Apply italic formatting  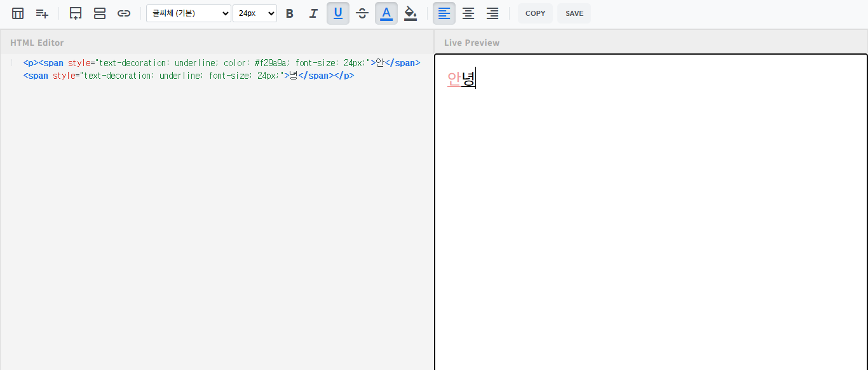[x=313, y=13]
